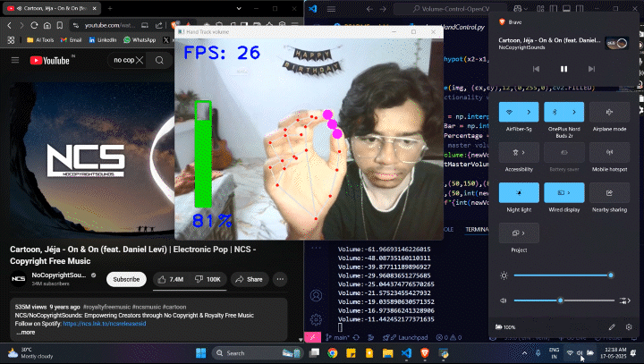644x364 pixels.
Task: Open the Project display options tile
Action: tap(519, 233)
